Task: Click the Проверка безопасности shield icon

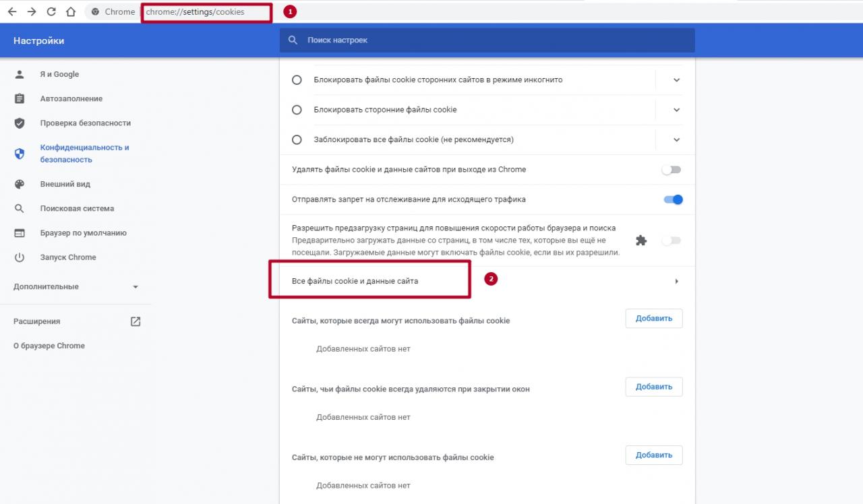Action: pos(20,123)
